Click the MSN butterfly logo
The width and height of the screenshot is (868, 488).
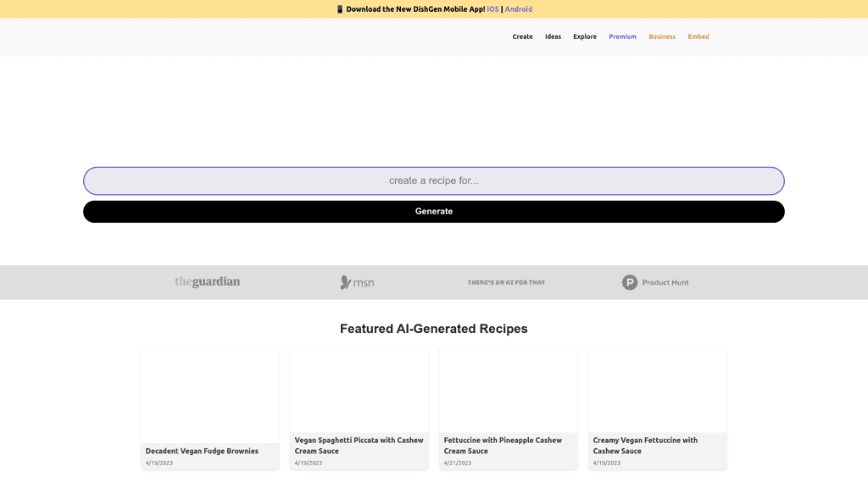[357, 282]
